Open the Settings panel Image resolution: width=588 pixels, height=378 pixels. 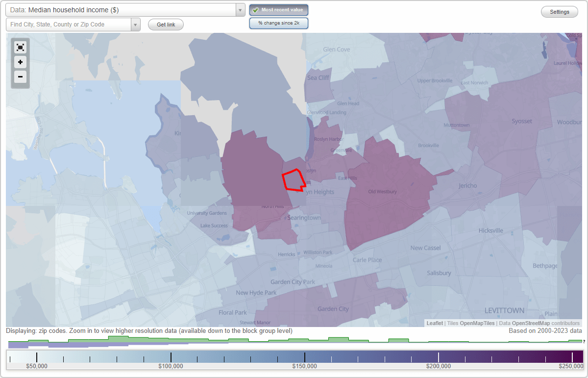click(x=559, y=11)
